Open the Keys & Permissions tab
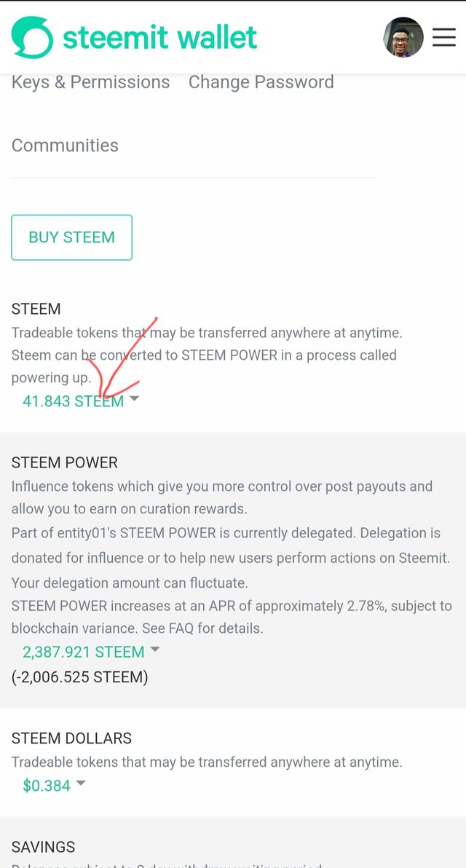 point(90,82)
